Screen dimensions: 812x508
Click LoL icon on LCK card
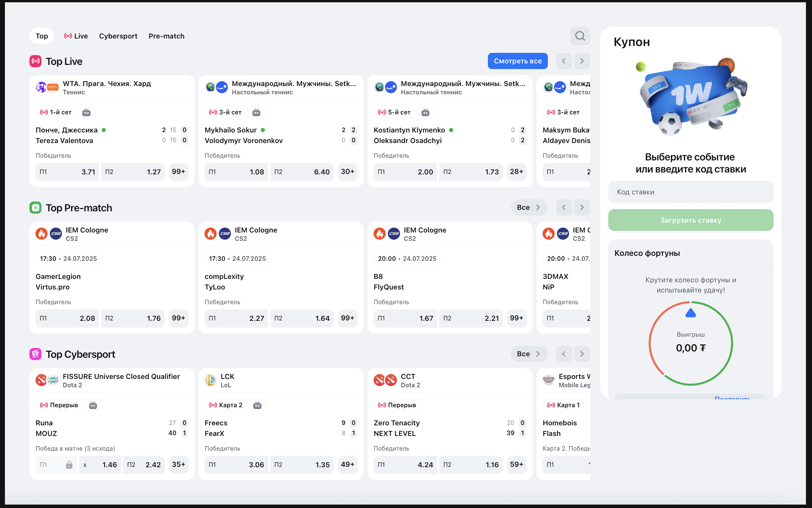[211, 380]
